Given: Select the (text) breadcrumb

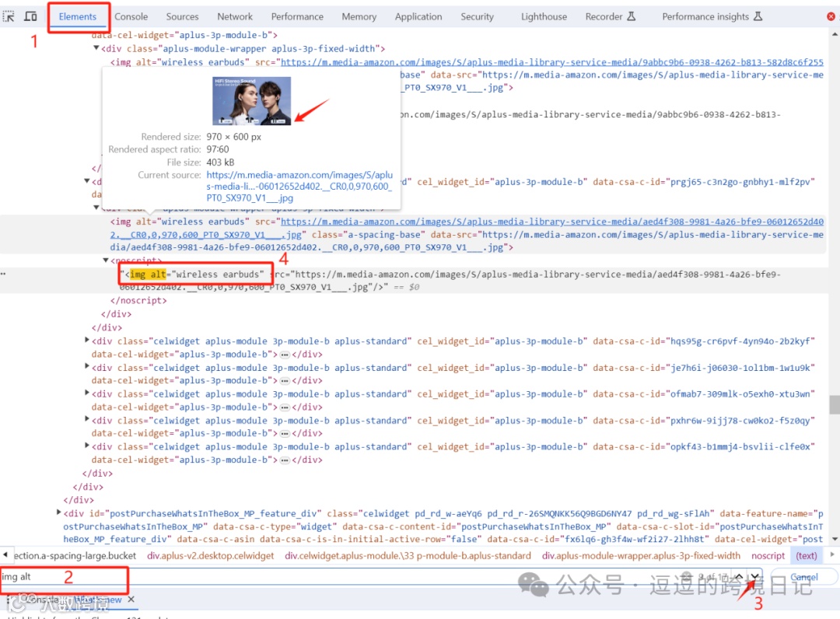Looking at the screenshot, I should click(807, 556).
